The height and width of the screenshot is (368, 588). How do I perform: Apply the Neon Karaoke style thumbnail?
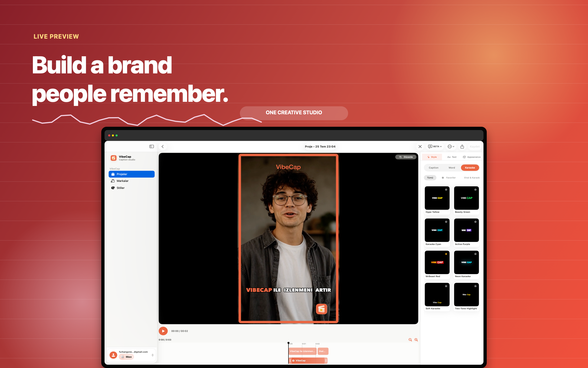click(x=467, y=262)
